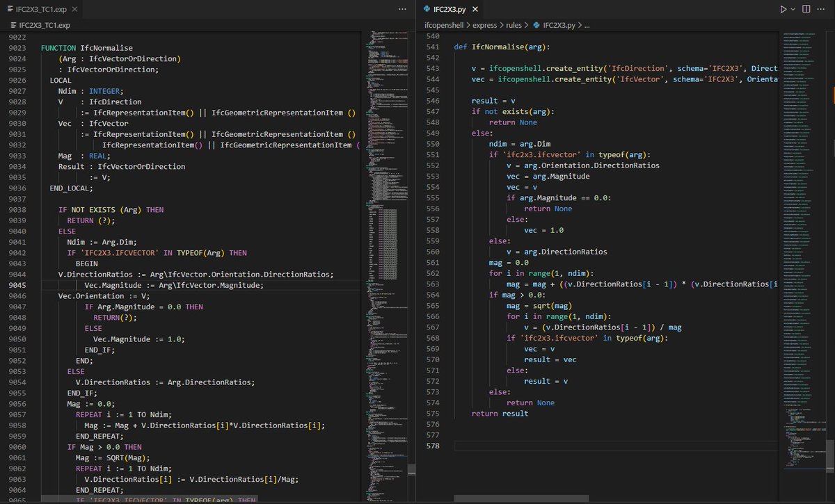Click 'Vec.Magnitude := 1.0;' line

point(138,339)
